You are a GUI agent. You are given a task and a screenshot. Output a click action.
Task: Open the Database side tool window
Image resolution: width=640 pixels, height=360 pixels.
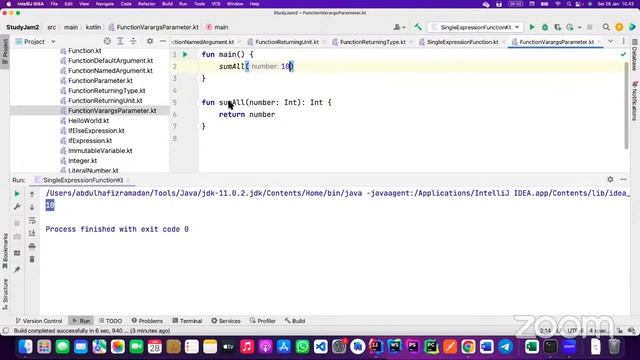(x=635, y=55)
